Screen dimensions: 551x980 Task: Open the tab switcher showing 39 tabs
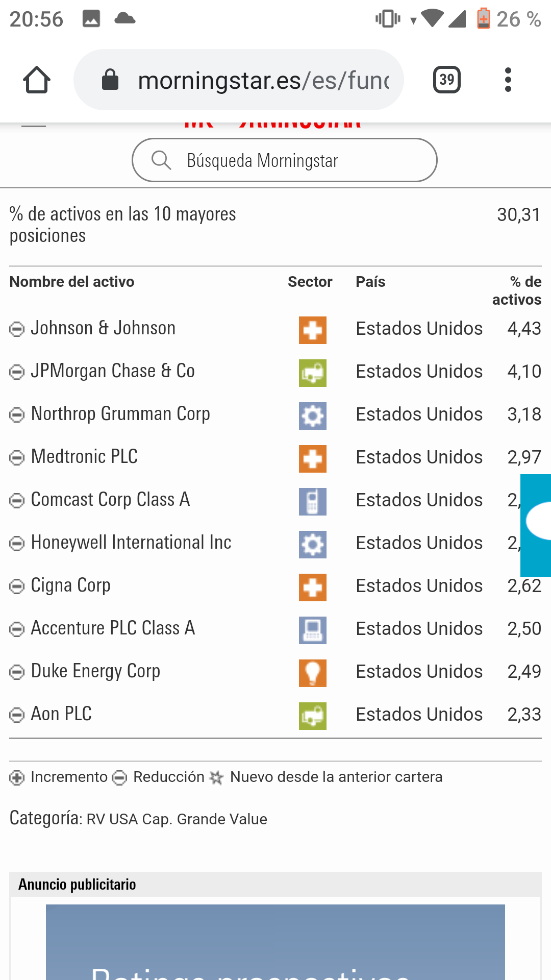coord(446,80)
